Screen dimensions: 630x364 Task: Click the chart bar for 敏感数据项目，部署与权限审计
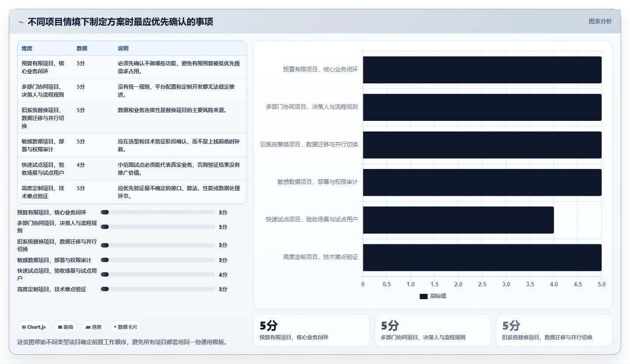click(x=482, y=182)
